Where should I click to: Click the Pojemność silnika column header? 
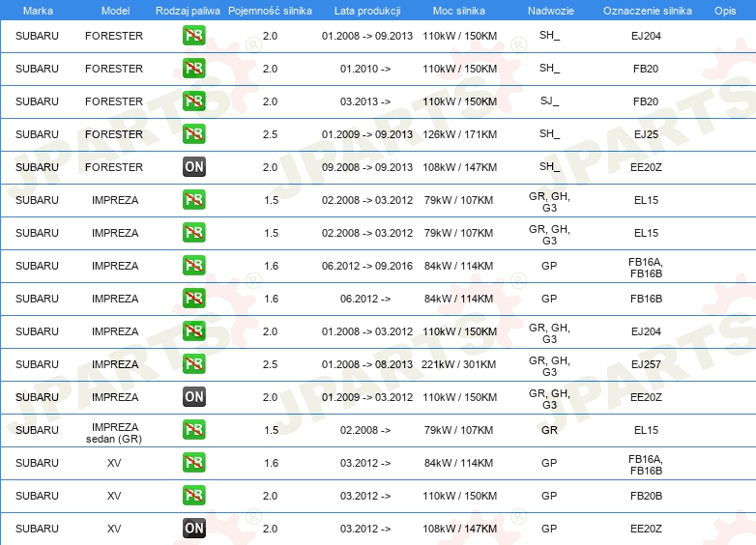(x=270, y=9)
